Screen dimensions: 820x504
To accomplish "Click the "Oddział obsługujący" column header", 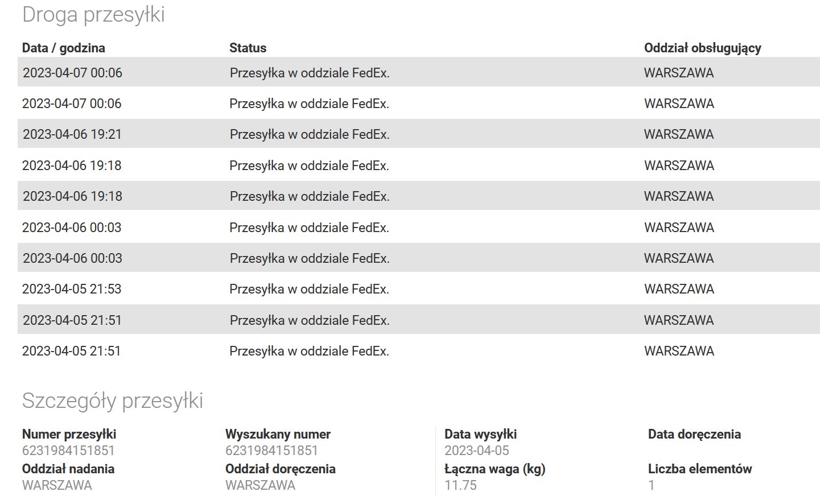I will click(702, 48).
